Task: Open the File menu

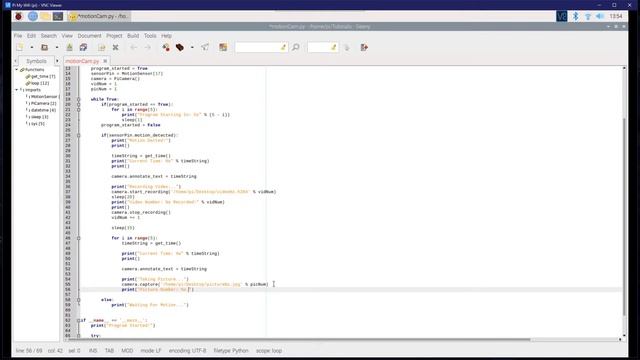Action: click(x=18, y=36)
